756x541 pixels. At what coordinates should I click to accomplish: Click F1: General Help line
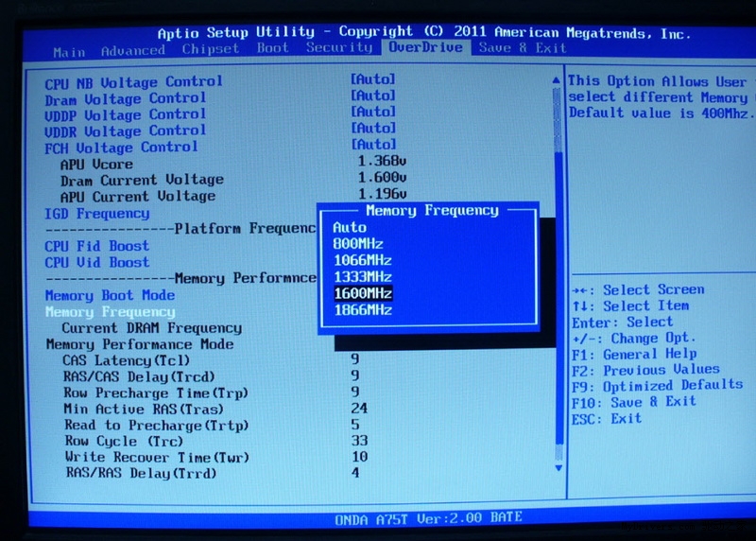point(634,355)
